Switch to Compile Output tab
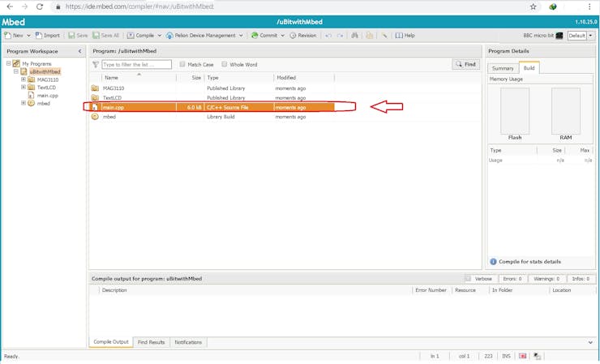 111,342
